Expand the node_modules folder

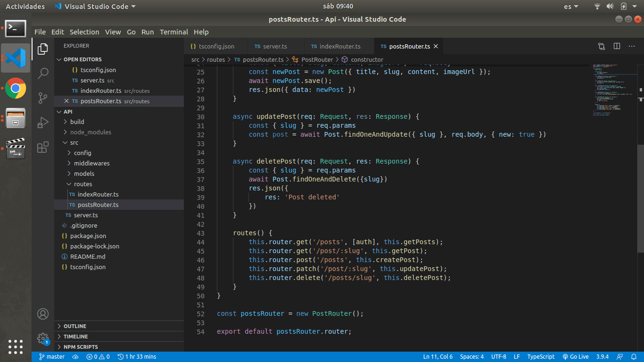pyautogui.click(x=91, y=132)
